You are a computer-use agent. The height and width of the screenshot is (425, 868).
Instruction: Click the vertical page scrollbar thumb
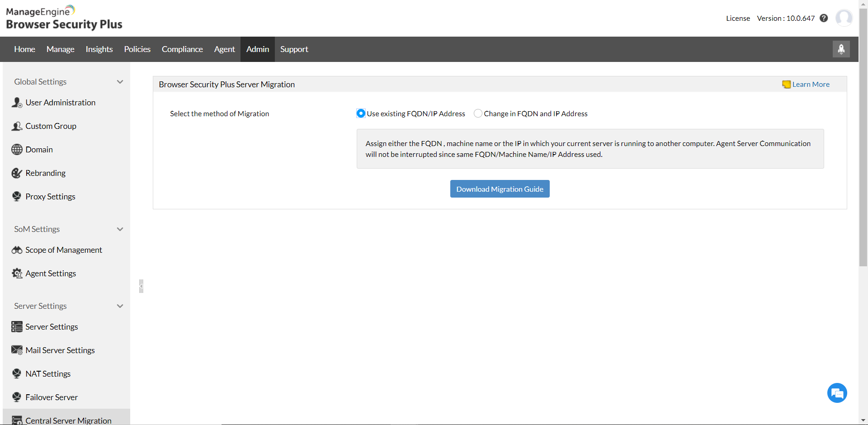pos(863,137)
